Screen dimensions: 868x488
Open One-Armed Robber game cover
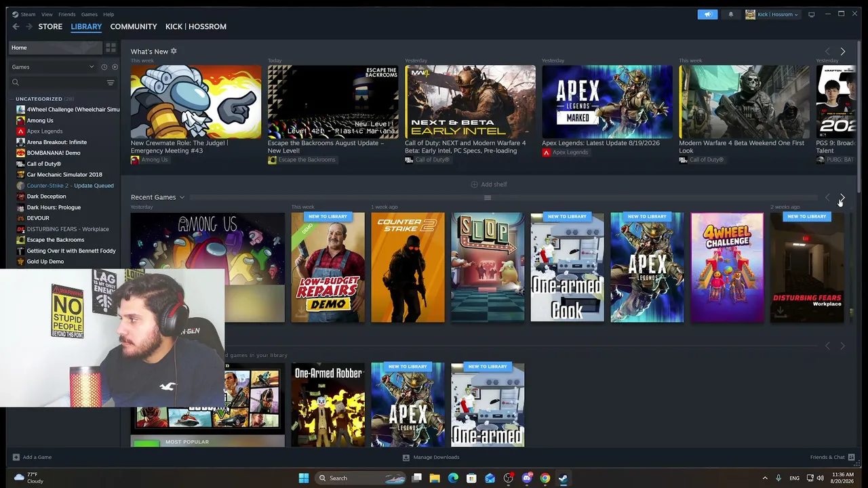[x=328, y=405]
